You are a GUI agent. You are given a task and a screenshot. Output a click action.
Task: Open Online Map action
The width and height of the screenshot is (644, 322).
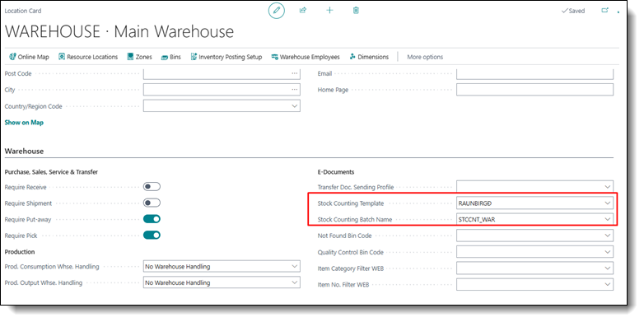29,57
